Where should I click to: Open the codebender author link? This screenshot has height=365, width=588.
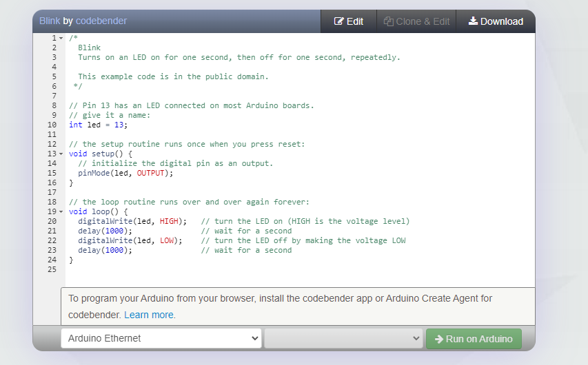click(x=101, y=21)
